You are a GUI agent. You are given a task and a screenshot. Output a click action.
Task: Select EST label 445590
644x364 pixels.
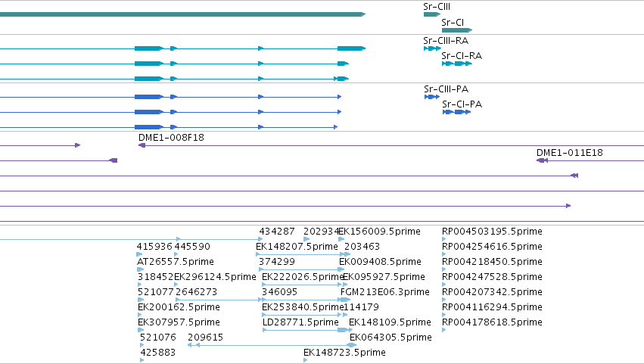192,247
